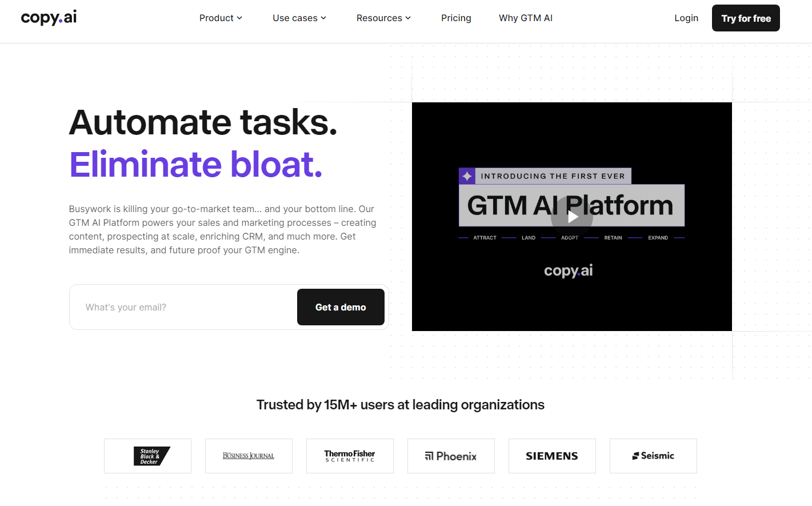This screenshot has width=812, height=506.
Task: Click the Seismic logo card
Action: [653, 456]
